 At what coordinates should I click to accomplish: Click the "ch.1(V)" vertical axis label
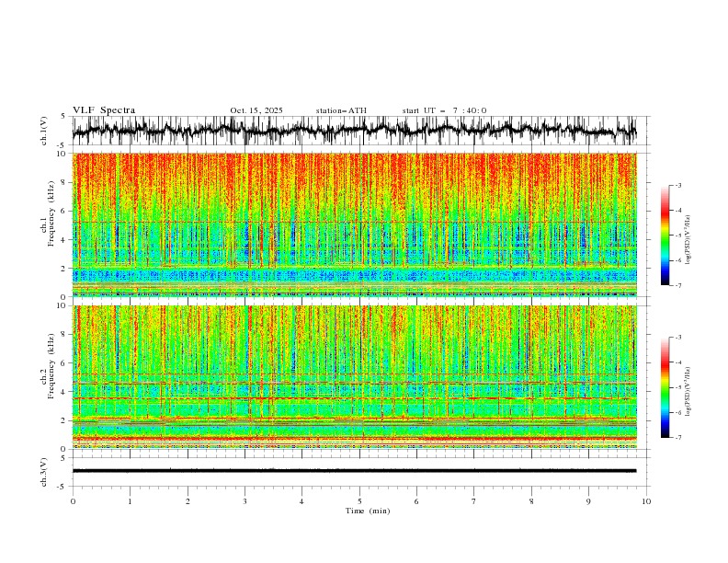click(44, 131)
